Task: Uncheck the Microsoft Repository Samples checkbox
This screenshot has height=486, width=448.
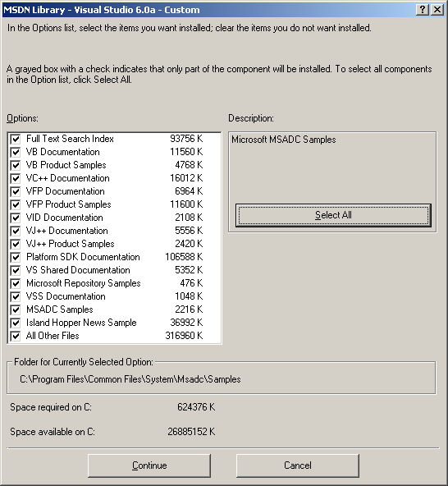Action: 16,283
